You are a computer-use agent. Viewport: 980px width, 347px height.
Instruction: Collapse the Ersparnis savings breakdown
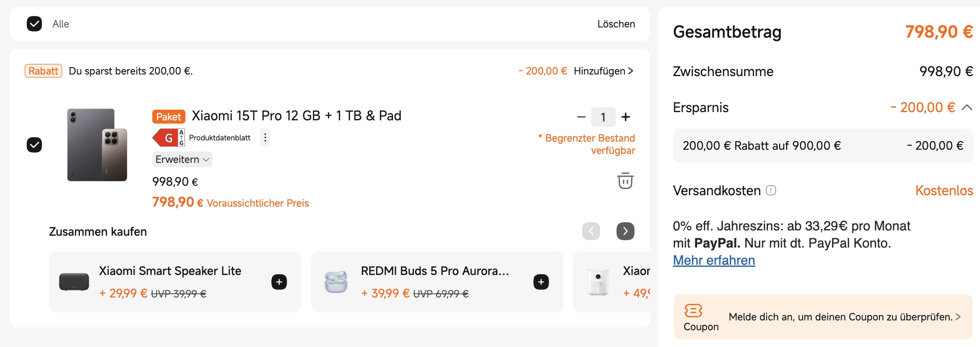(x=967, y=108)
